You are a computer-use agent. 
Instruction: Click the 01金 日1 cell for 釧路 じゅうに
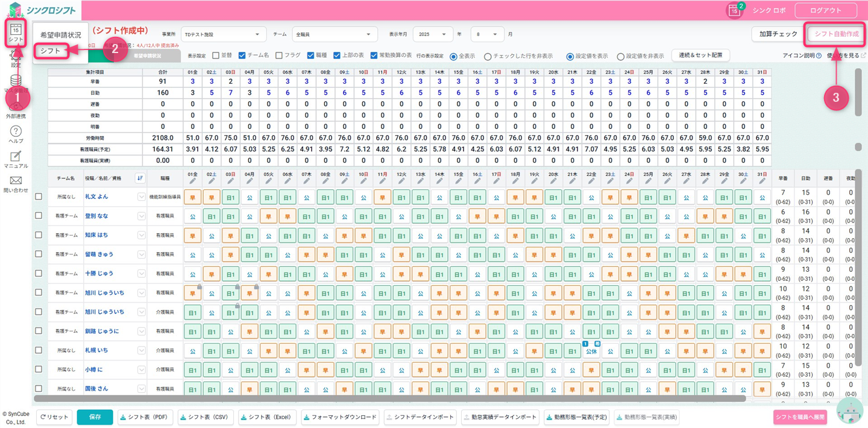coord(192,331)
